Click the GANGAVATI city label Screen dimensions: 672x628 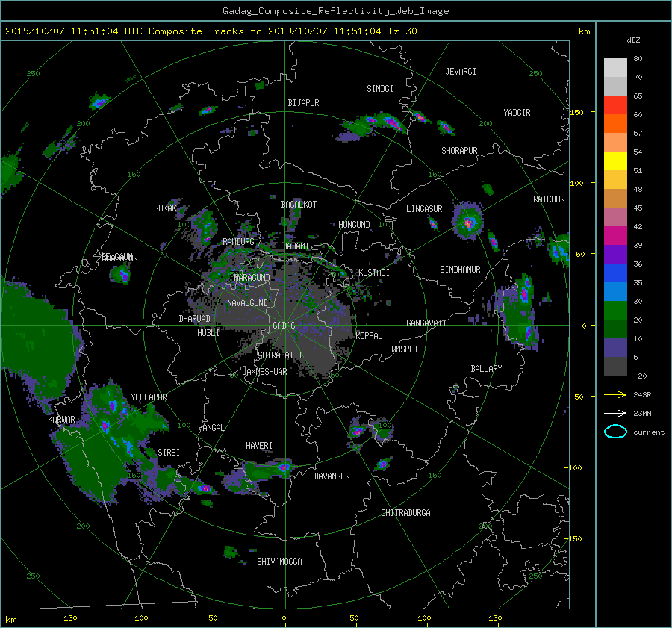coord(426,323)
